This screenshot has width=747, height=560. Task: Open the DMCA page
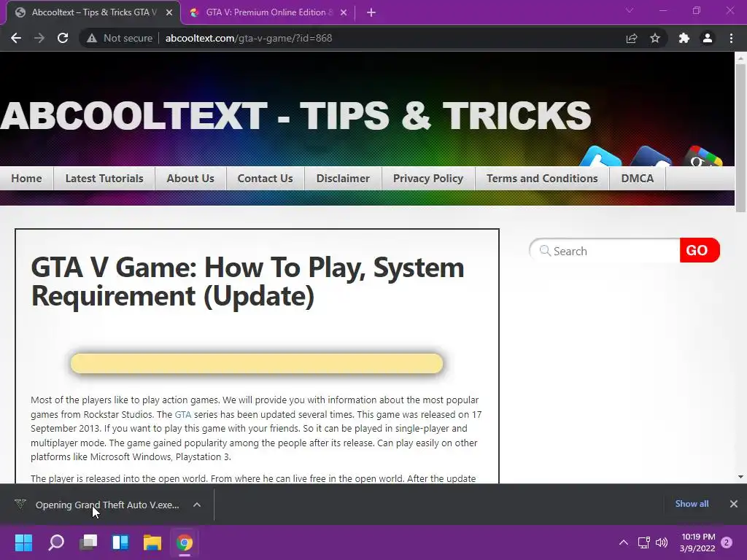pos(638,179)
